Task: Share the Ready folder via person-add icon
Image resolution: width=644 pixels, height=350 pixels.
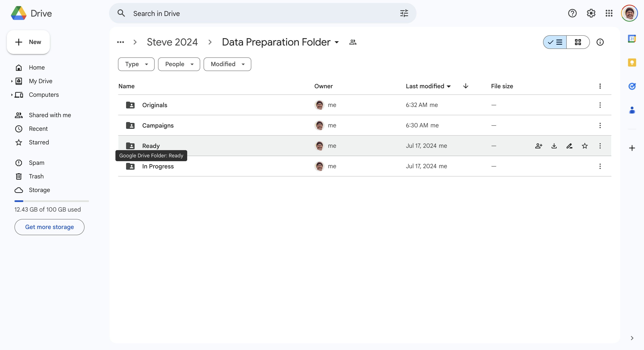Action: click(539, 146)
